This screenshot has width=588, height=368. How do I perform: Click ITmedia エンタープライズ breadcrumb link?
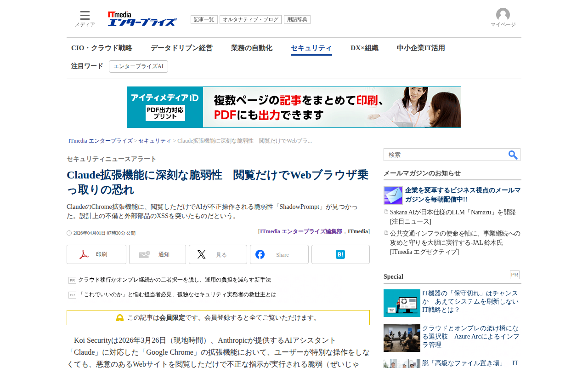101,141
